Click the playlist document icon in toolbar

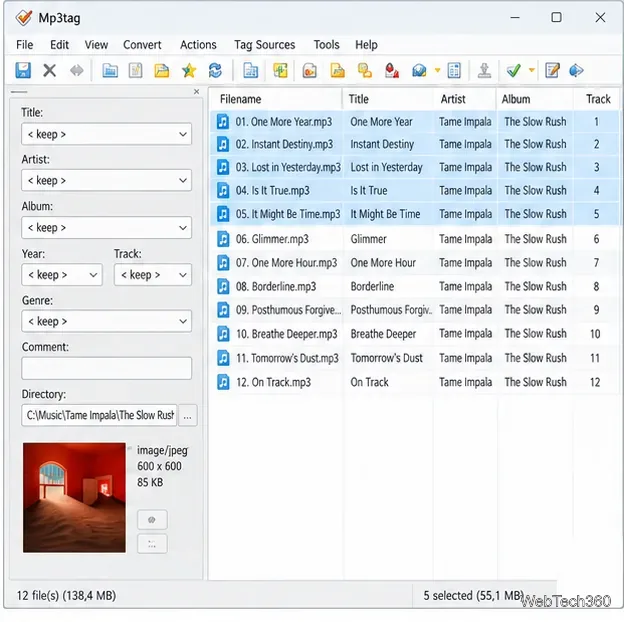click(135, 70)
